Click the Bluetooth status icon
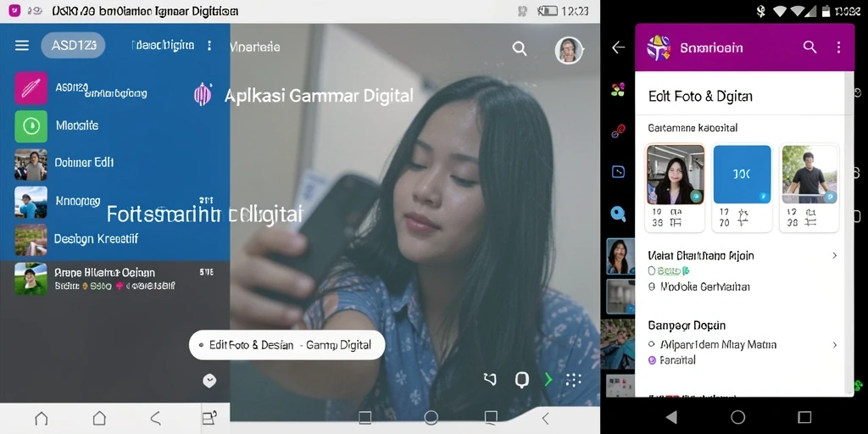Viewport: 868px width, 434px height. click(x=761, y=11)
